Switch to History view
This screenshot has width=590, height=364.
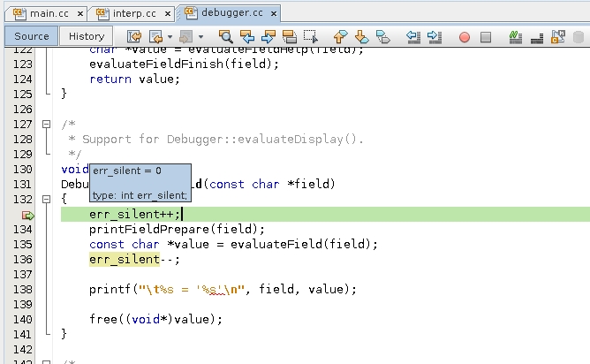87,36
